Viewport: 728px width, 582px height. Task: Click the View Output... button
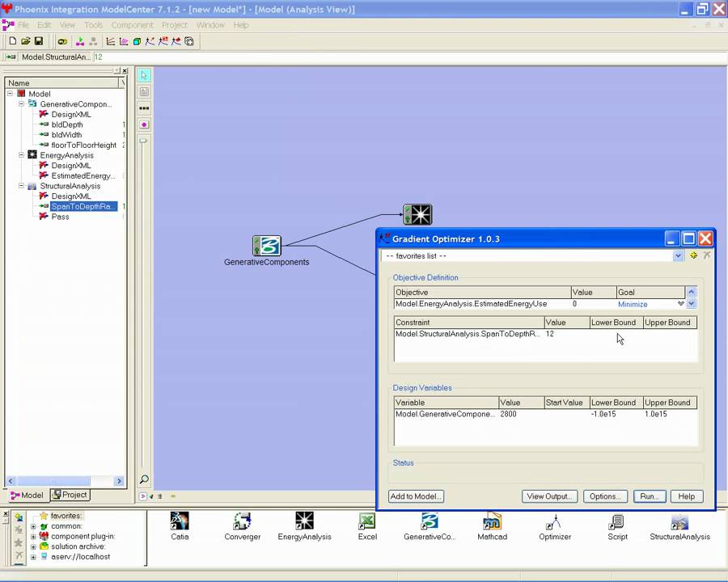[550, 496]
